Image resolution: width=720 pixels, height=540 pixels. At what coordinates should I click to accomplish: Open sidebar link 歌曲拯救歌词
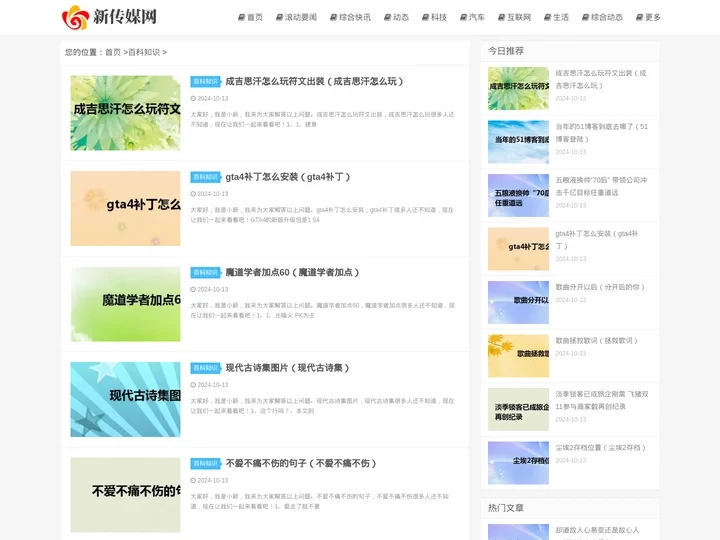(x=596, y=340)
